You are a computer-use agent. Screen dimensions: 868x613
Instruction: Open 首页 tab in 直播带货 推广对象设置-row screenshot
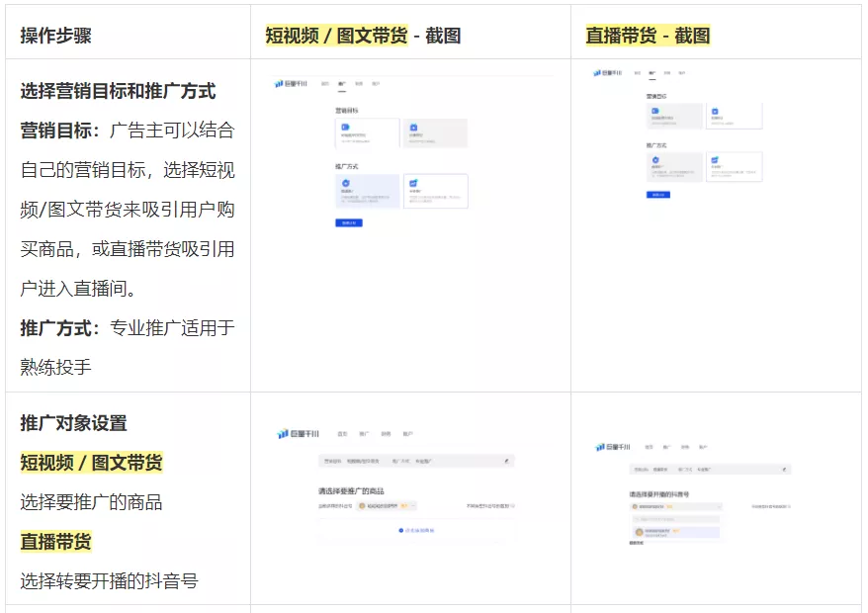coord(650,447)
